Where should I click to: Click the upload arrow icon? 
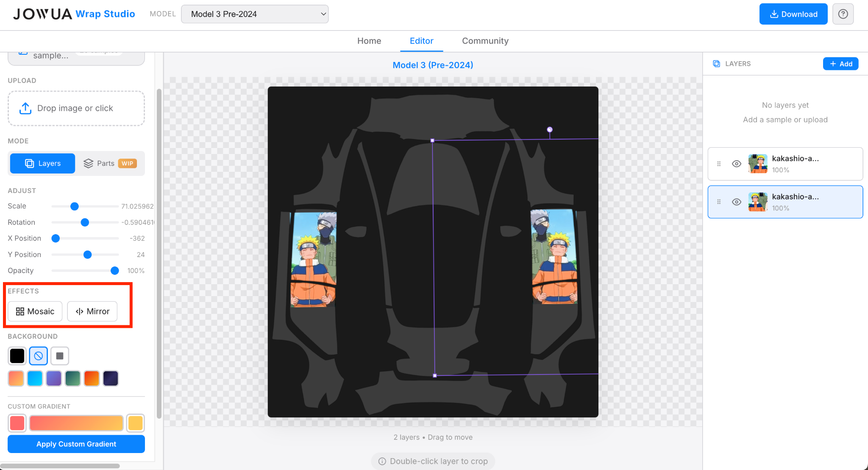[25, 108]
